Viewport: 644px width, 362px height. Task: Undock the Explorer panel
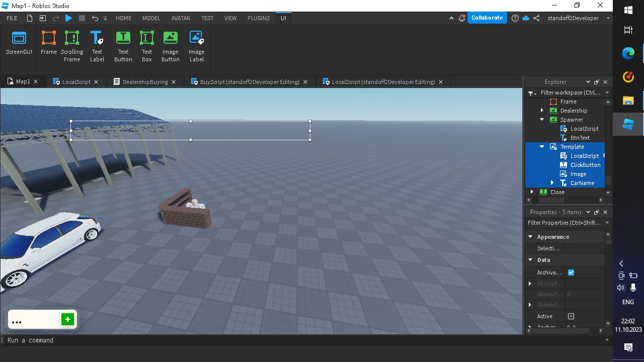click(x=596, y=82)
